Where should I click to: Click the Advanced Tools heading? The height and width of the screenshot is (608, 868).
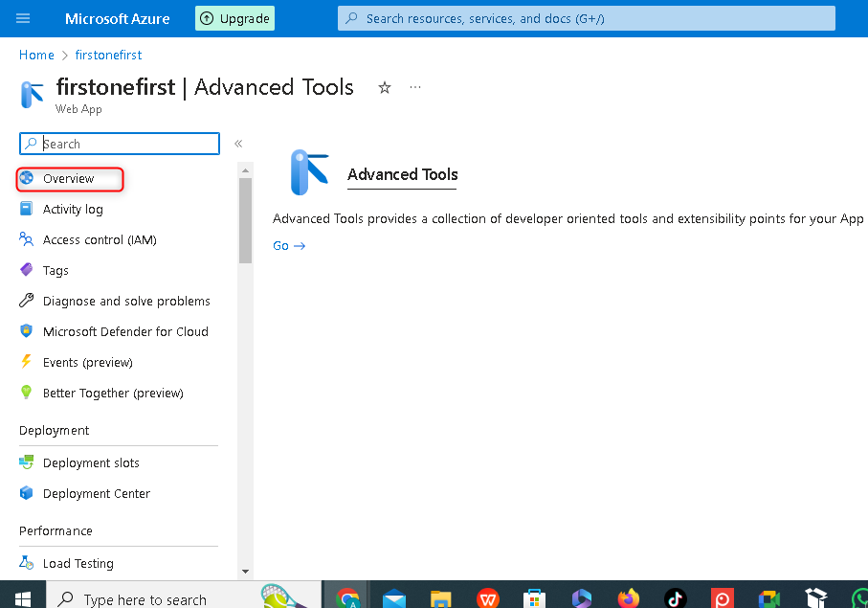(x=403, y=174)
